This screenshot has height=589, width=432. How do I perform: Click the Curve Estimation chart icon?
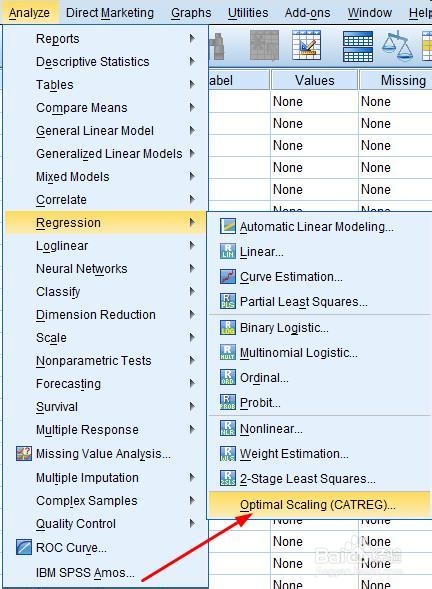click(x=228, y=276)
